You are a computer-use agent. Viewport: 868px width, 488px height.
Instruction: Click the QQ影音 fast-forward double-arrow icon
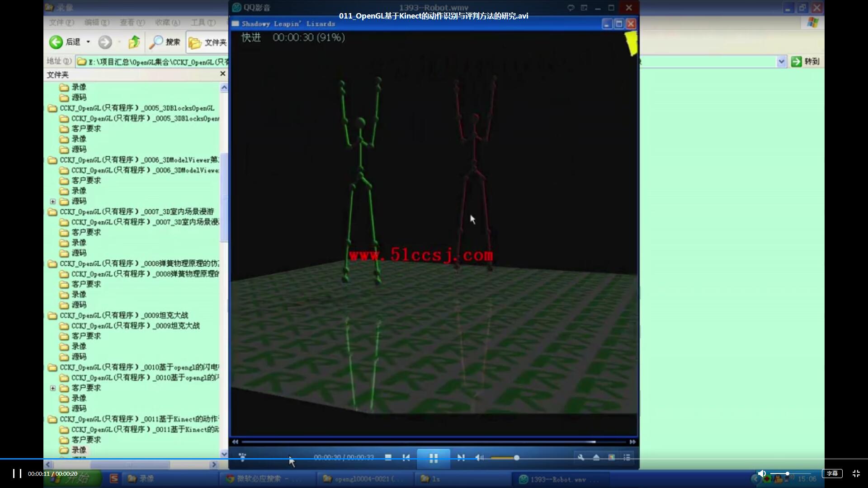pyautogui.click(x=632, y=442)
